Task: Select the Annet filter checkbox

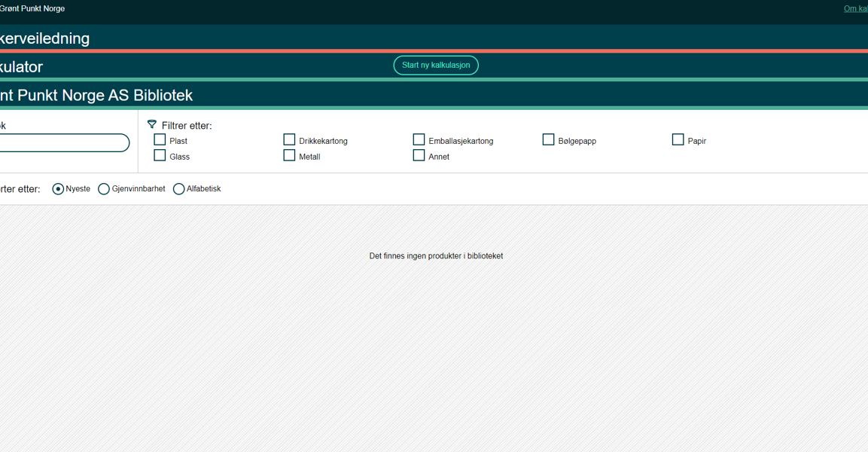Action: click(419, 155)
